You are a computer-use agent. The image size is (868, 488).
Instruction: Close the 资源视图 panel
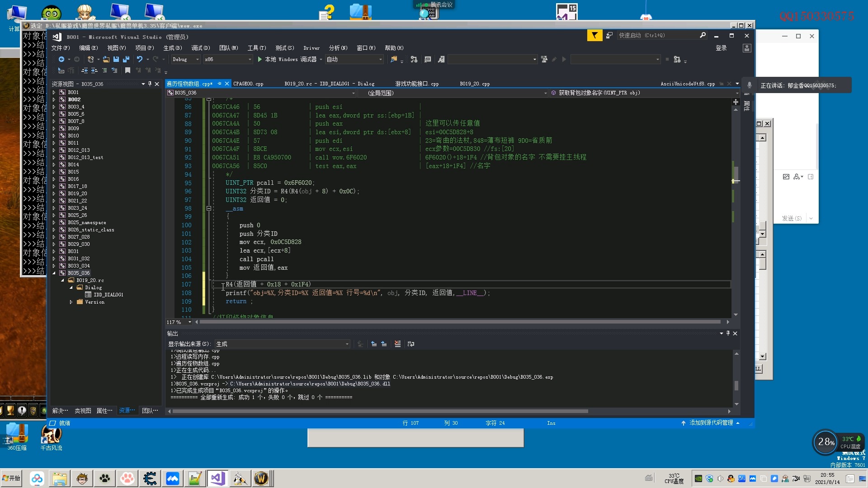click(157, 84)
